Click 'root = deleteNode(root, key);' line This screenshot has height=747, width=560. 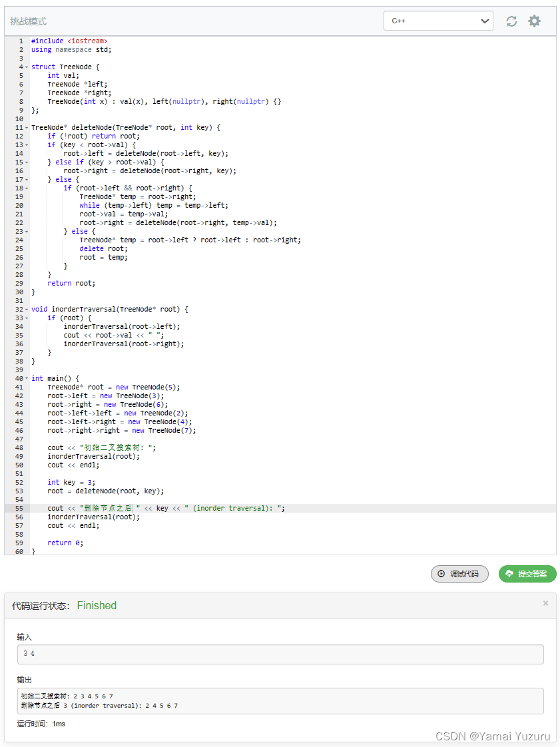click(x=105, y=491)
